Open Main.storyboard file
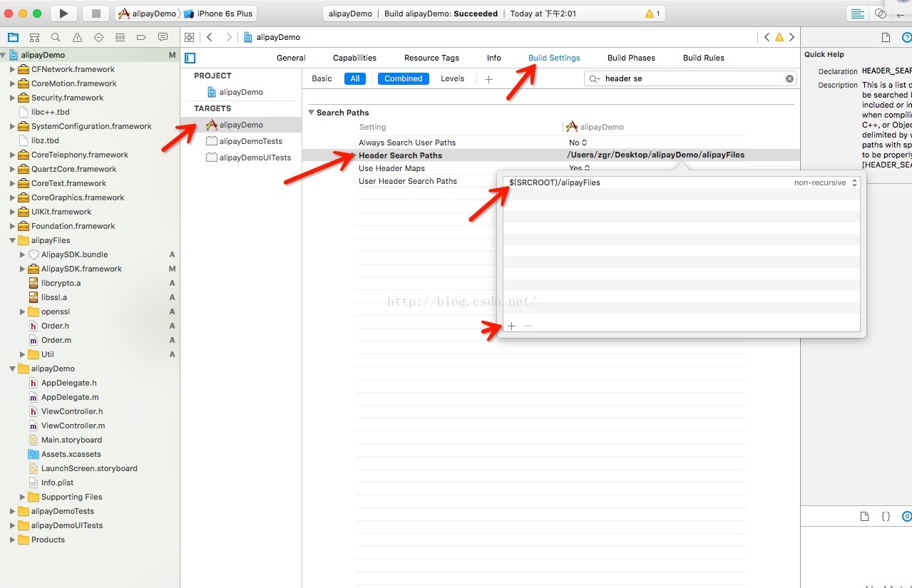Image resolution: width=912 pixels, height=588 pixels. tap(71, 440)
